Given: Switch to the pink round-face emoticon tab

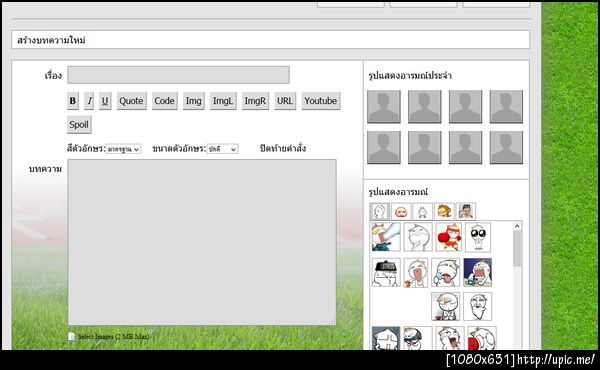Looking at the screenshot, I should click(401, 211).
